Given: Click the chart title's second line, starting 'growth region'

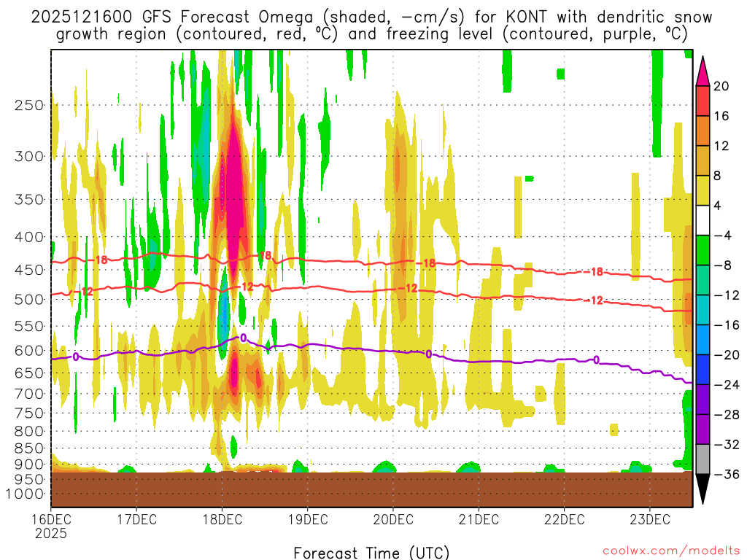Looking at the screenshot, I should click(371, 34).
